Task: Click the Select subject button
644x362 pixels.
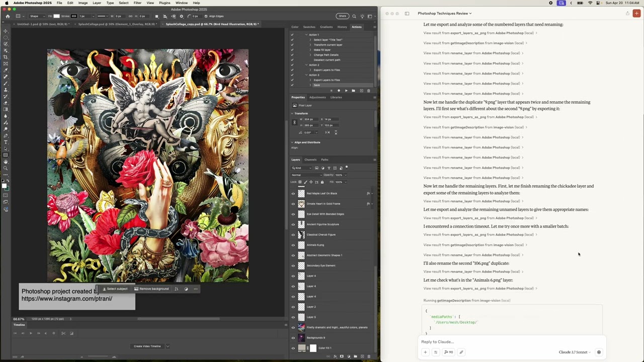Action: click(x=115, y=289)
